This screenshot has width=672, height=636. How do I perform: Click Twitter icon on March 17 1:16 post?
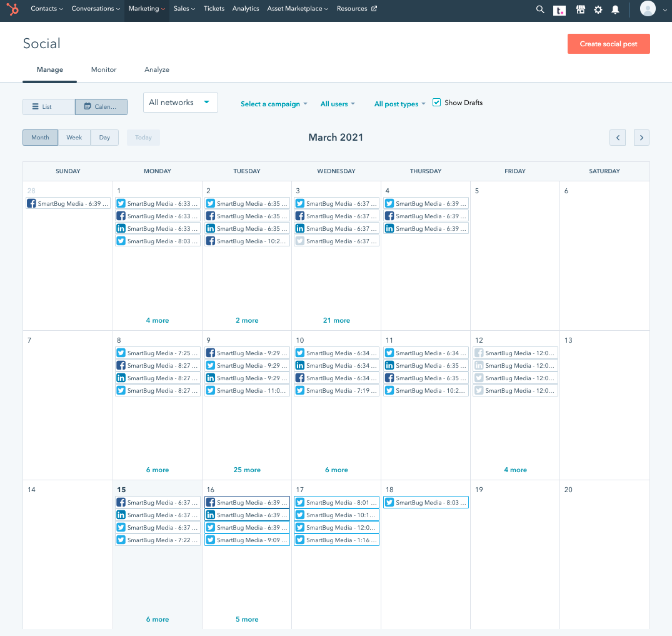pos(300,540)
